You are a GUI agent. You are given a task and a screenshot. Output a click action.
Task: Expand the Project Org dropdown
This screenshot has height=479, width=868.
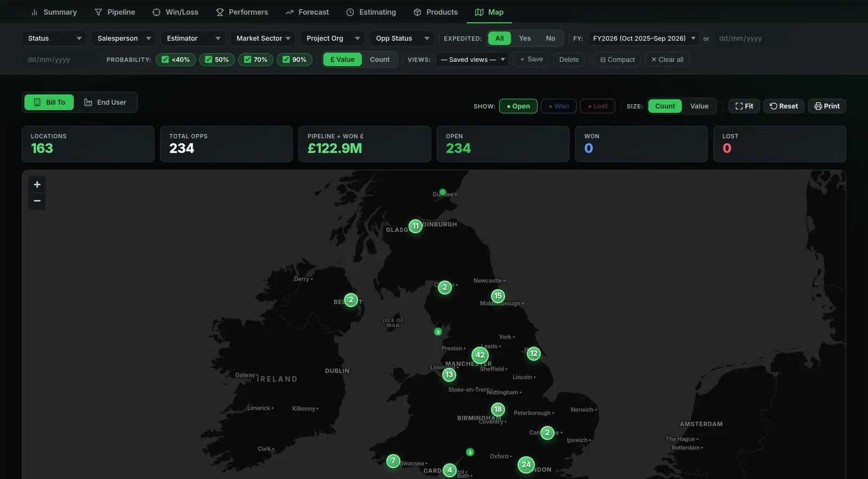point(333,39)
